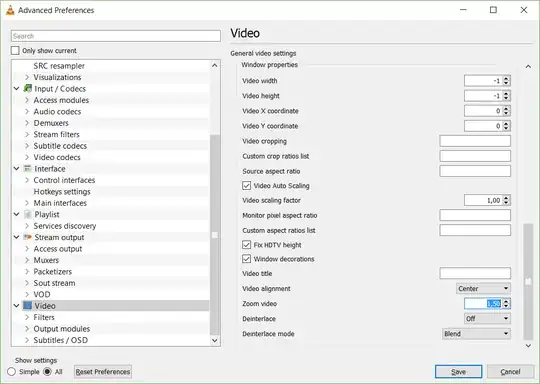
Task: Open Hotkeys settings in the tree
Action: [62, 191]
